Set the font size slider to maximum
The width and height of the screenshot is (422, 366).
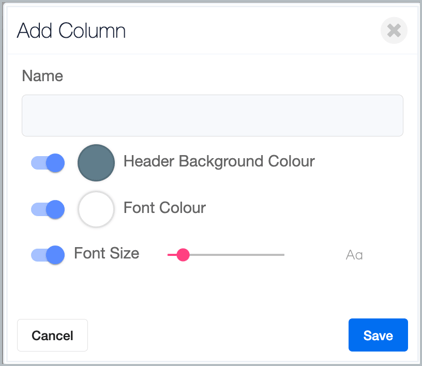(284, 255)
